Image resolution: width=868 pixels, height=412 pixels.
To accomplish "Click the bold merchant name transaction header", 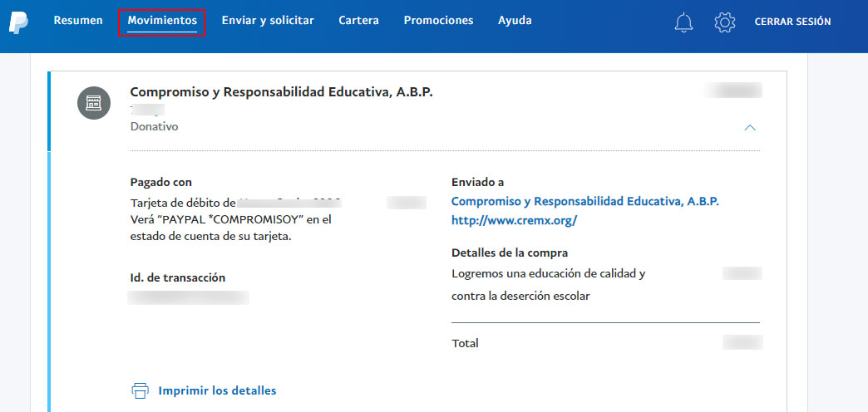I will pos(281,92).
